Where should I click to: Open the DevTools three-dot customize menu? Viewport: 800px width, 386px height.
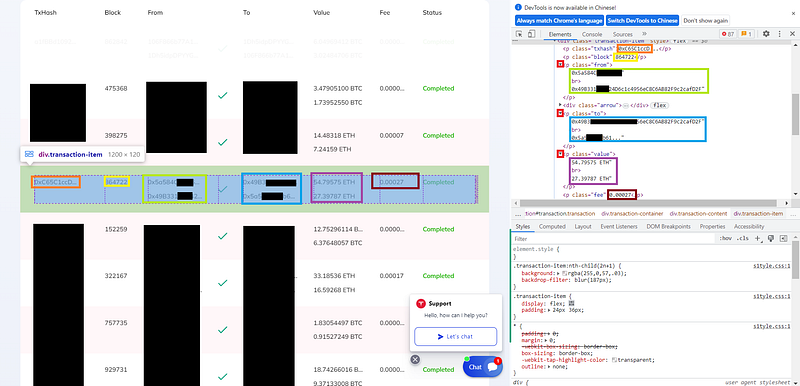pyautogui.click(x=780, y=34)
